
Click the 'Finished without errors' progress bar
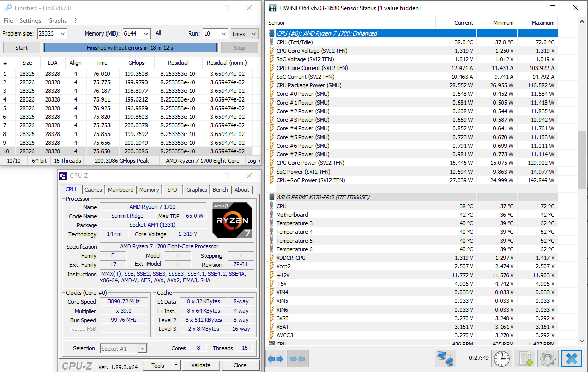130,48
